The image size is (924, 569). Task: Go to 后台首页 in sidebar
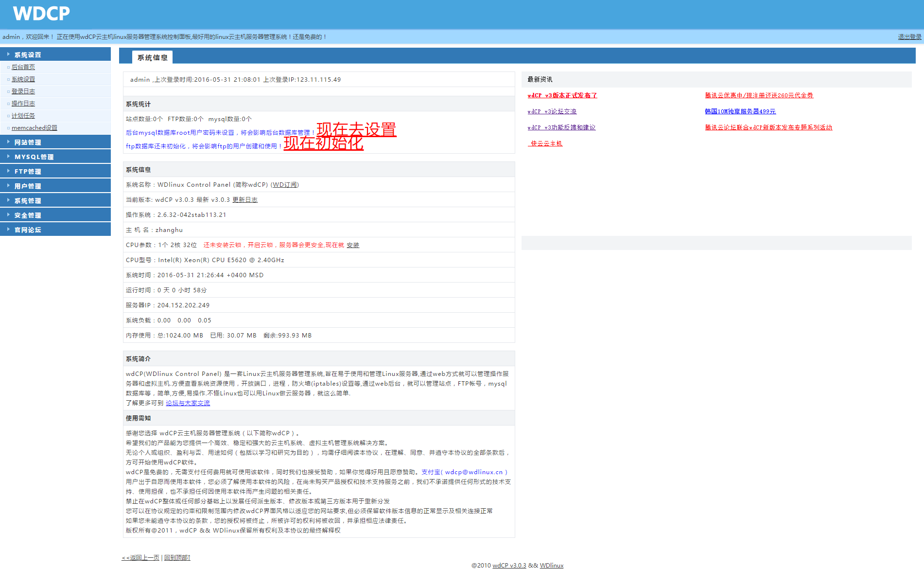tap(23, 67)
